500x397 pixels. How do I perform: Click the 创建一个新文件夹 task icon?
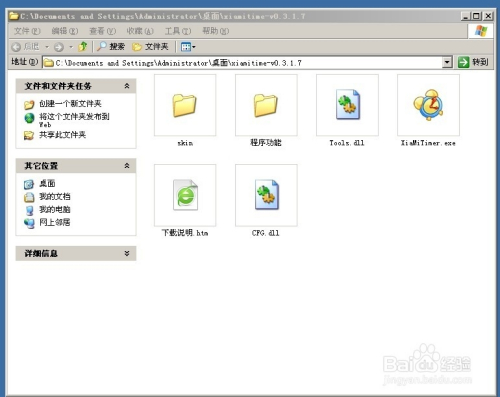click(29, 104)
